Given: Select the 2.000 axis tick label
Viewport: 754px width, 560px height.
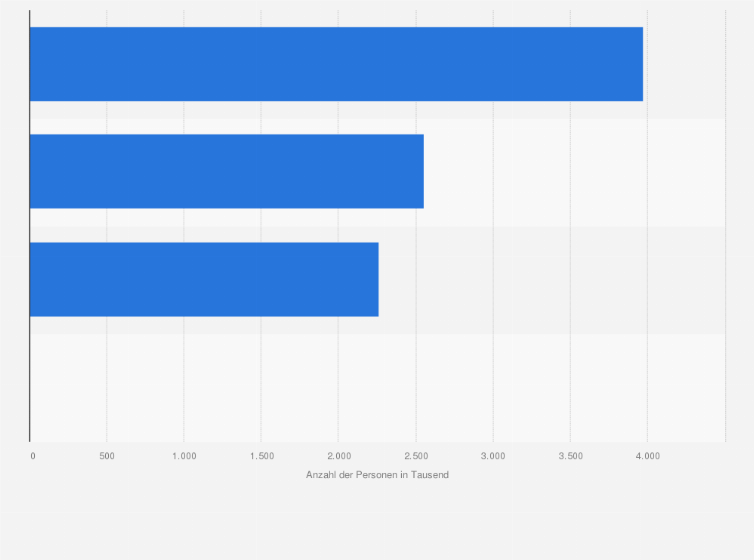Looking at the screenshot, I should point(339,456).
